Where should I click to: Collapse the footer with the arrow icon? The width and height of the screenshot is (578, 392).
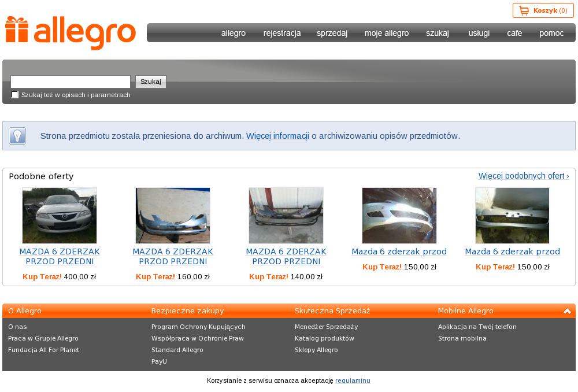[x=567, y=311]
